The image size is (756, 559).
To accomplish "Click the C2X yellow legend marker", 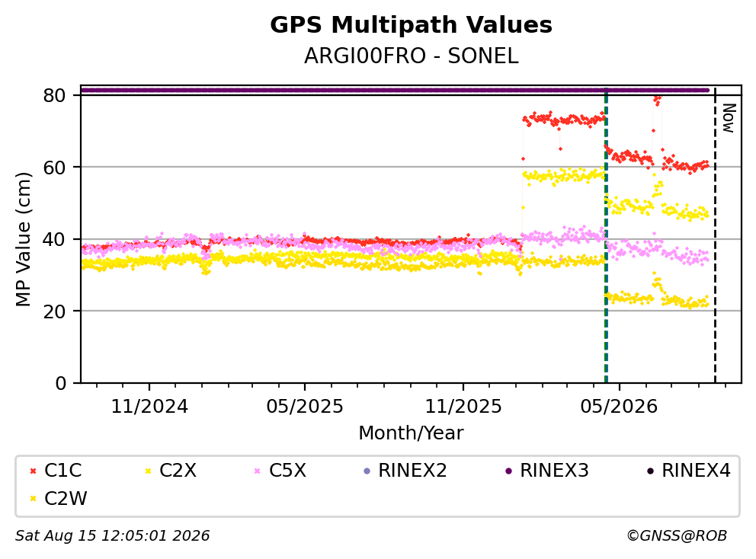I will point(148,471).
